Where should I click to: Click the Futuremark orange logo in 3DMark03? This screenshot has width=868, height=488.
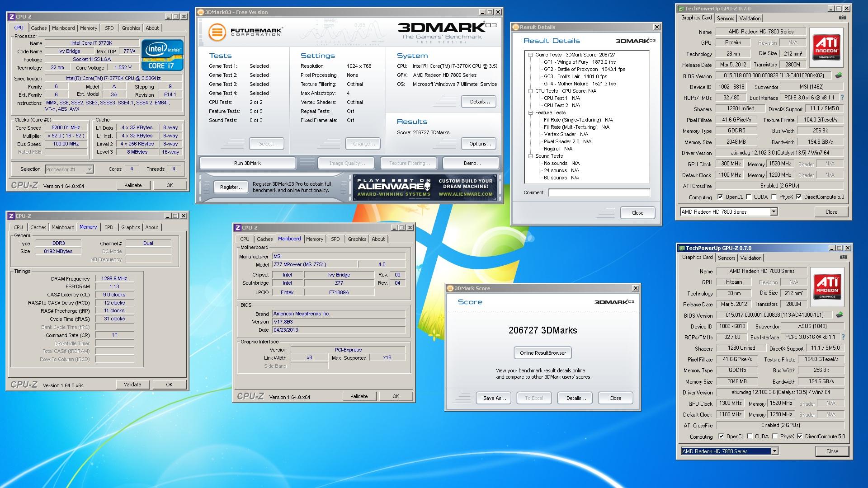pyautogui.click(x=217, y=33)
